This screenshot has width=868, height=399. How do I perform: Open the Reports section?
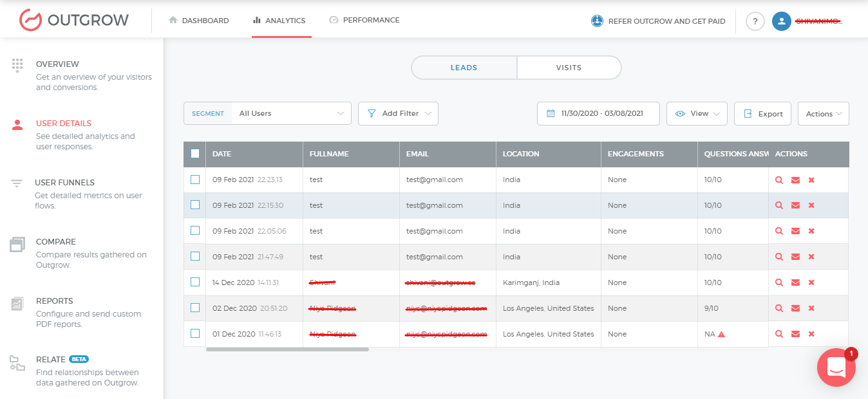coord(82,312)
